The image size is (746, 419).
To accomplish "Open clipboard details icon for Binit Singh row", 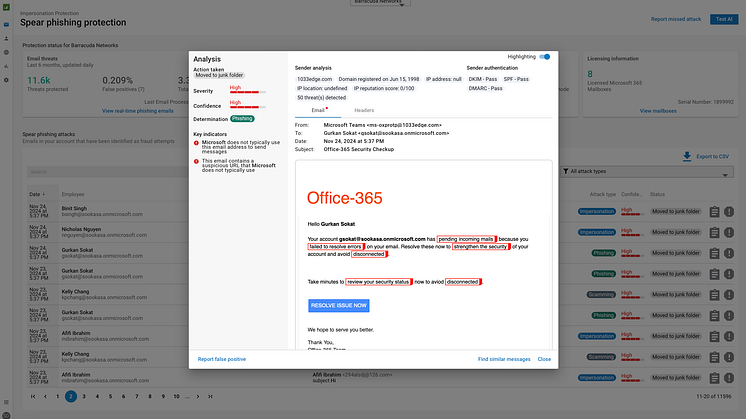I will (714, 212).
